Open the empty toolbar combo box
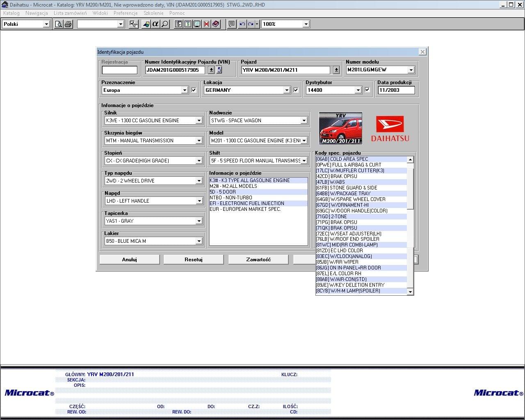Screen dimensions: 525x420 click(x=121, y=24)
